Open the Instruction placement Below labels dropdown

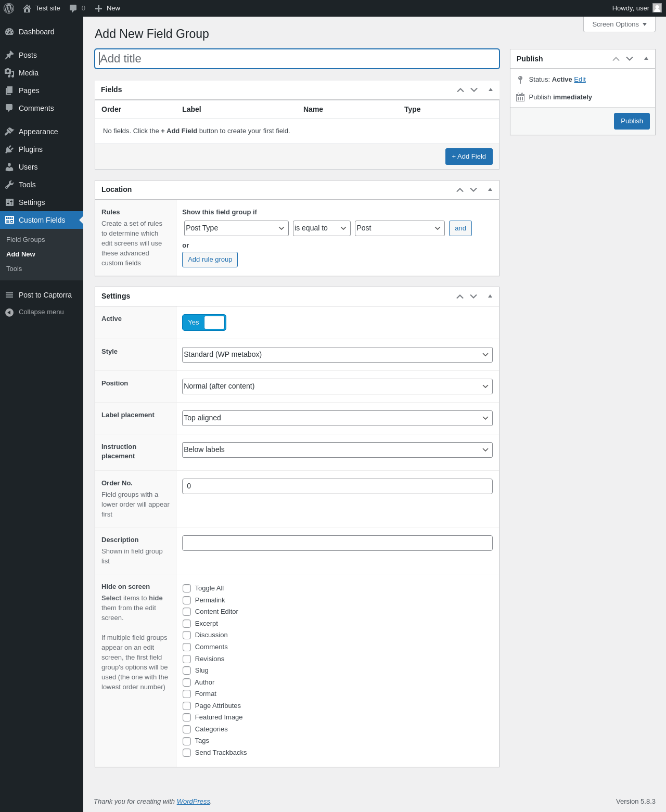337,450
